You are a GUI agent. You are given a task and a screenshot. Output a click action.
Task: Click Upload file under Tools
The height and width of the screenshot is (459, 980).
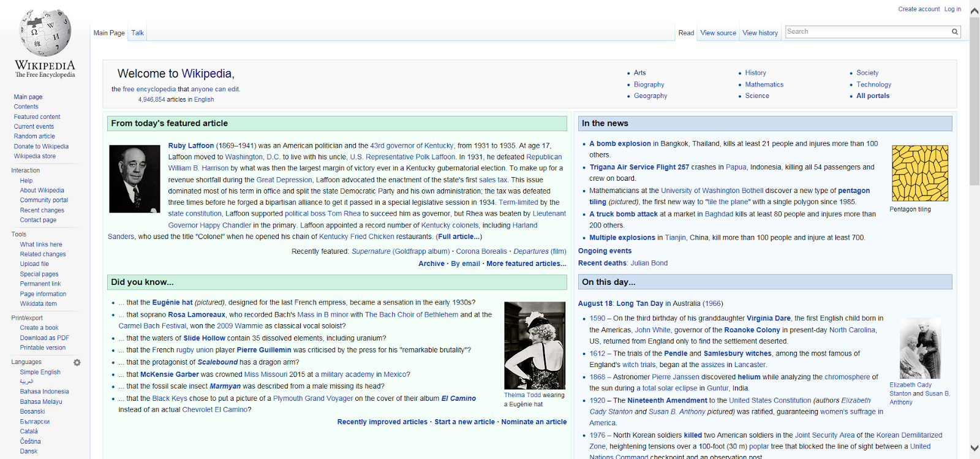tap(34, 264)
